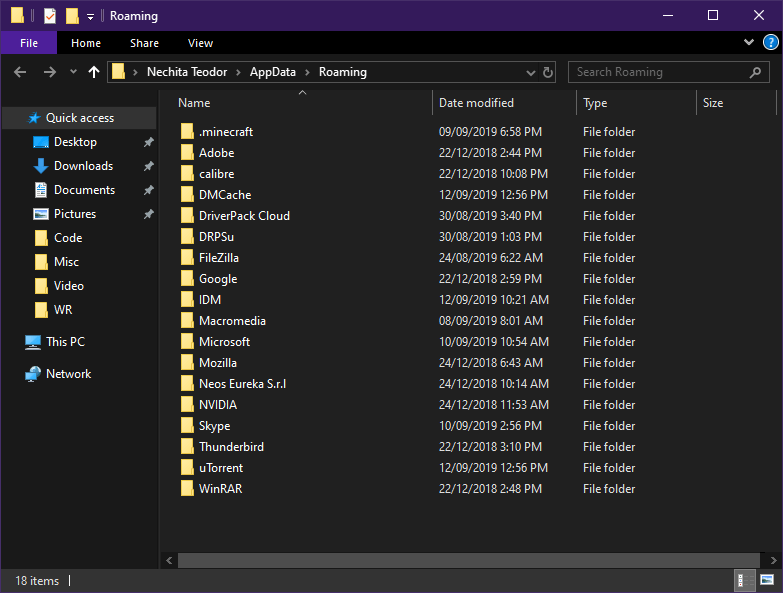This screenshot has width=783, height=593.
Task: Expand the ribbon with the chevron
Action: tap(749, 42)
